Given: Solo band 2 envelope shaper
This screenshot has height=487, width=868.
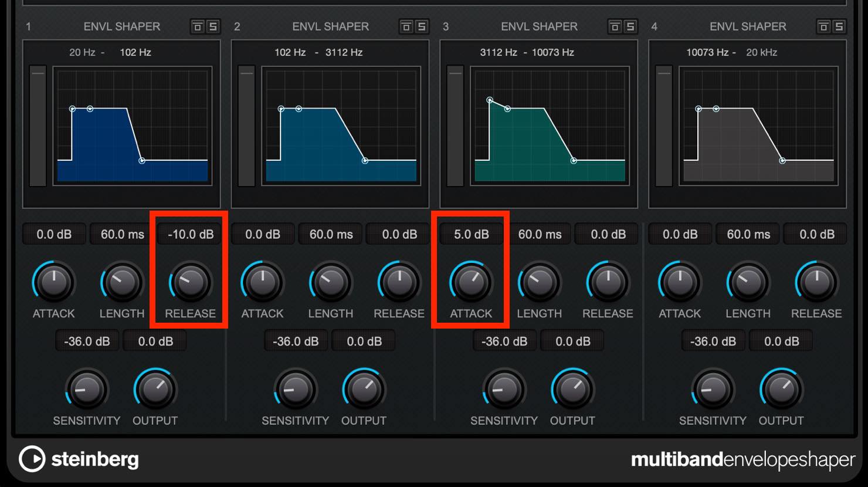Looking at the screenshot, I should pos(422,26).
